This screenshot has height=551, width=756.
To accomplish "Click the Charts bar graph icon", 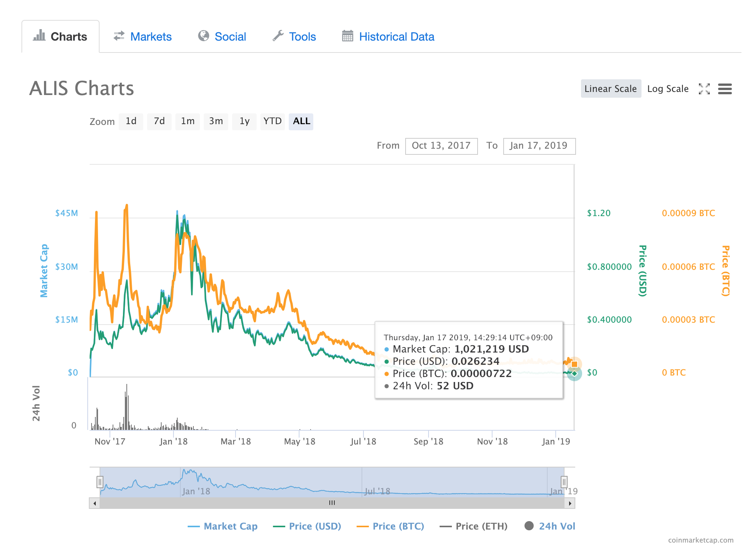I will point(39,36).
